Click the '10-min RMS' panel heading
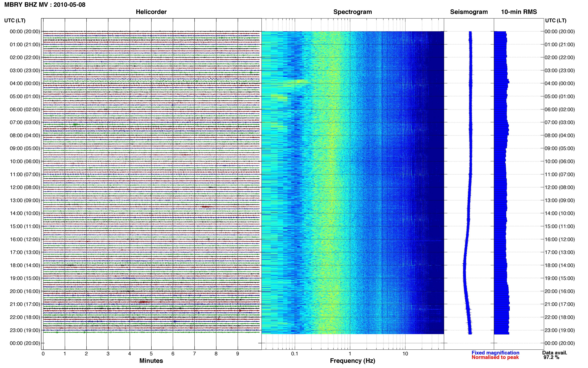The width and height of the screenshot is (588, 368). coord(519,12)
